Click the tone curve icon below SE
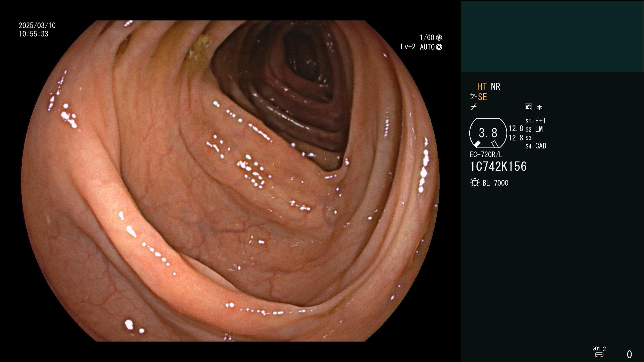Viewport: 644px width, 362px height. [x=474, y=107]
